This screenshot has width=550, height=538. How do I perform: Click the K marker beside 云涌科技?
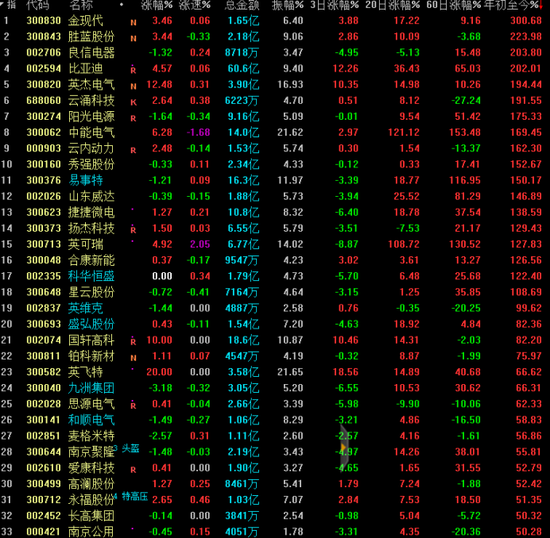click(133, 102)
